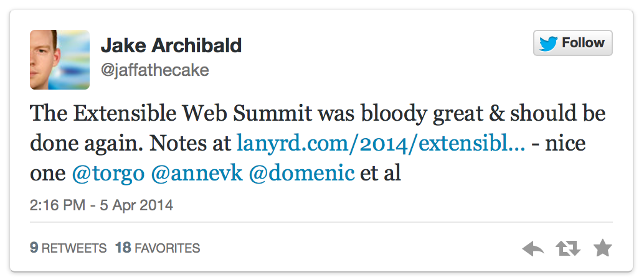The image size is (644, 280).
Task: Open the @annevk mention
Action: (x=197, y=172)
